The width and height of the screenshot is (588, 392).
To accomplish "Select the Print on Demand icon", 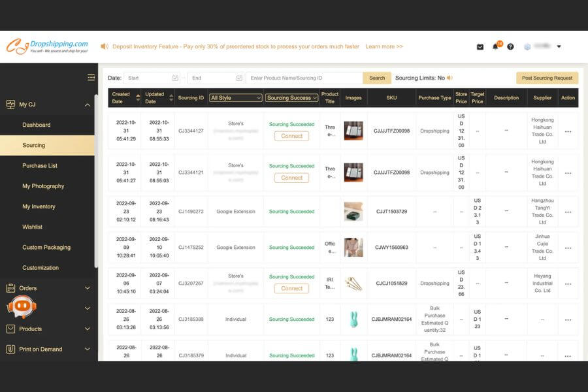I will tap(11, 349).
